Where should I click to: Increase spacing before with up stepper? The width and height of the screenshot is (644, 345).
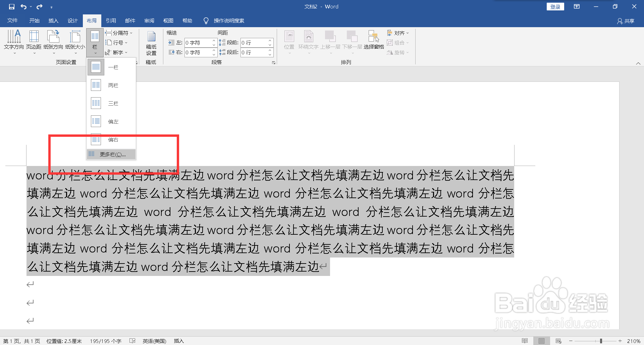coord(270,41)
